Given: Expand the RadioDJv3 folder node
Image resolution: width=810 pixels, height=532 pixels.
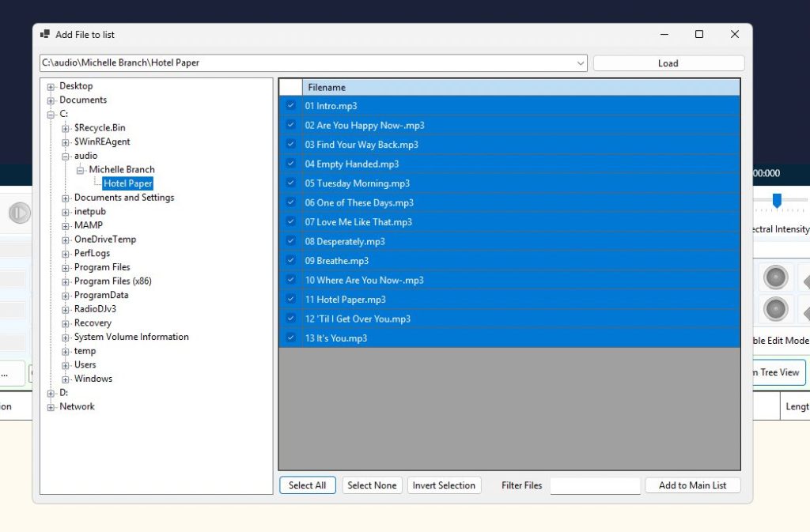Looking at the screenshot, I should click(x=66, y=310).
